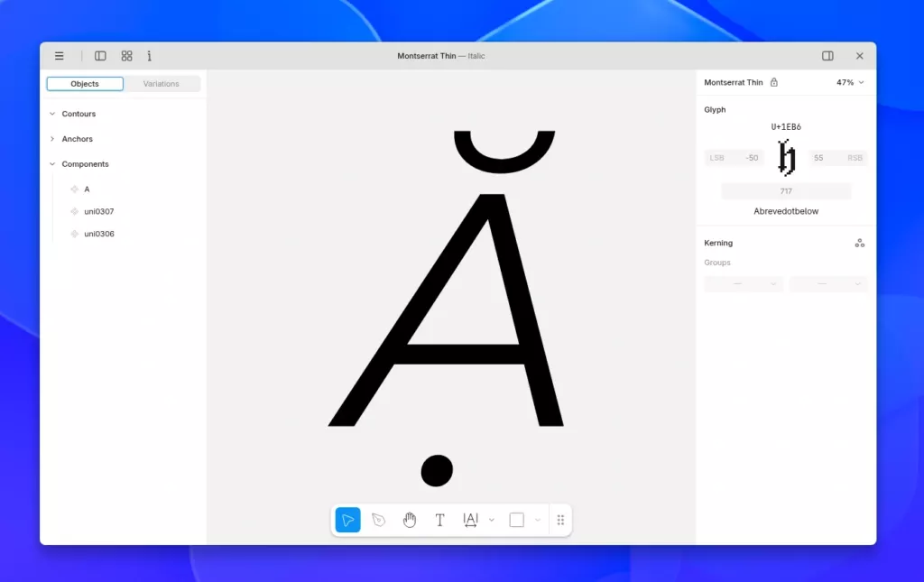
Task: Collapse the Components section
Action: tap(52, 163)
